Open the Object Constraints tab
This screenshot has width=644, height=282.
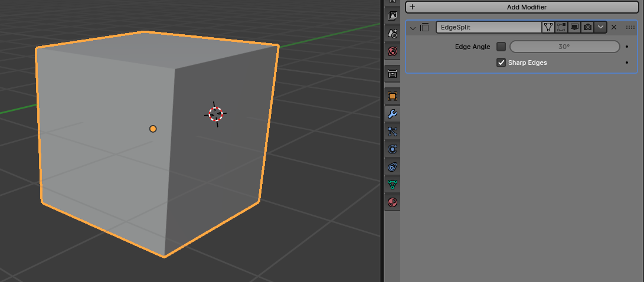[x=393, y=167]
